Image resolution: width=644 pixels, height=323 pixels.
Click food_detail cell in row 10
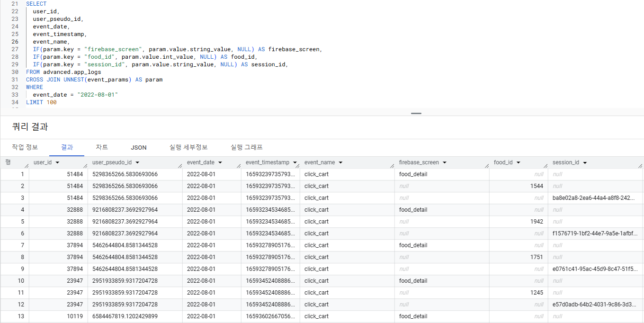[x=413, y=281]
